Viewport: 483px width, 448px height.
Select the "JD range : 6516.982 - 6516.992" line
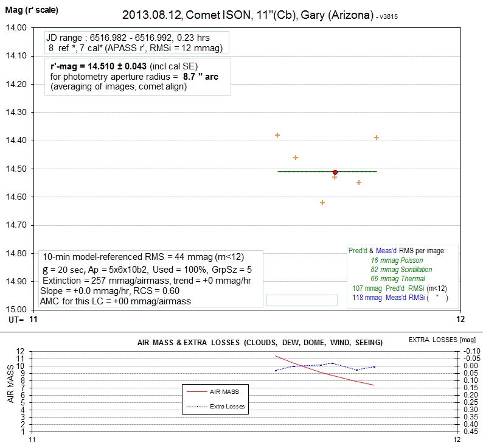coord(128,38)
